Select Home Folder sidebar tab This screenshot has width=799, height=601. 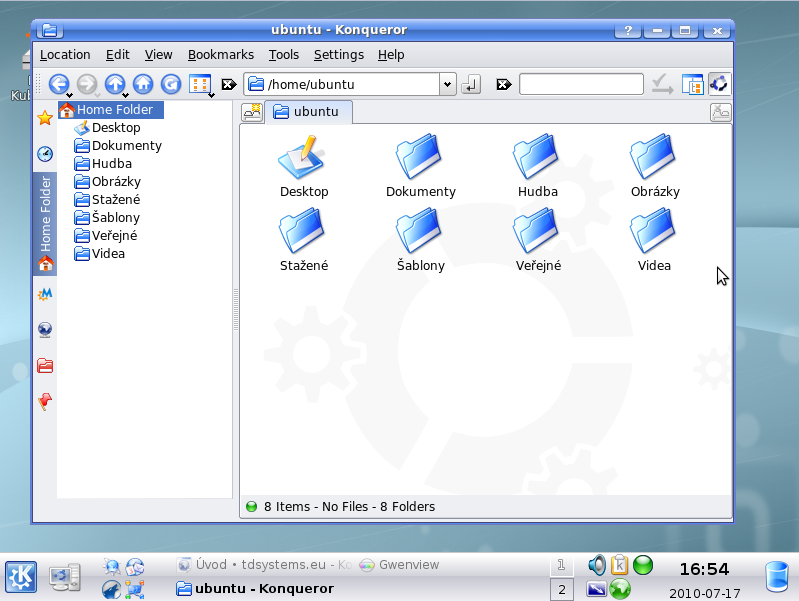(45, 224)
